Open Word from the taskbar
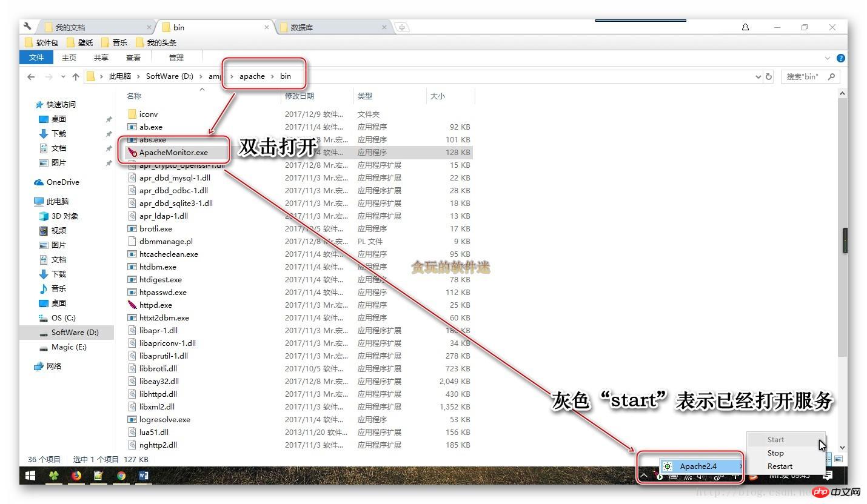 (144, 476)
